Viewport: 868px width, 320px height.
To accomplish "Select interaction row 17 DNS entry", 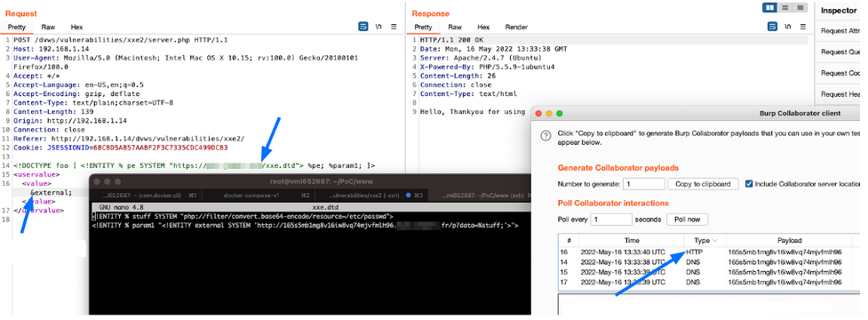I will click(709, 283).
